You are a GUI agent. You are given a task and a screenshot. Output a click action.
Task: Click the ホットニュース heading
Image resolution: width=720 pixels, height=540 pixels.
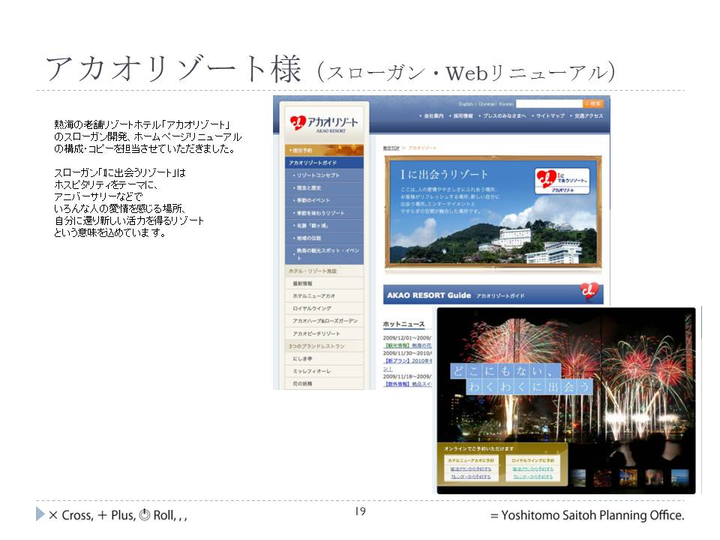(404, 324)
